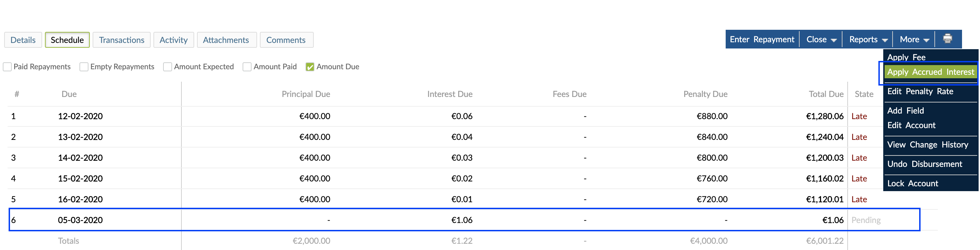The width and height of the screenshot is (980, 250).
Task: Choose Apply Accrued Interest menu item
Action: coord(930,72)
